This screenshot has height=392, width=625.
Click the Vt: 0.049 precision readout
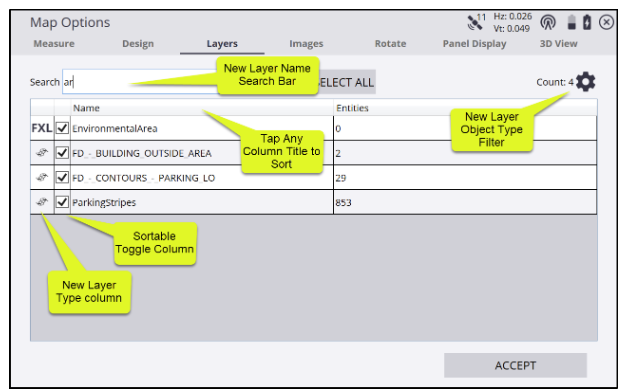click(x=512, y=29)
